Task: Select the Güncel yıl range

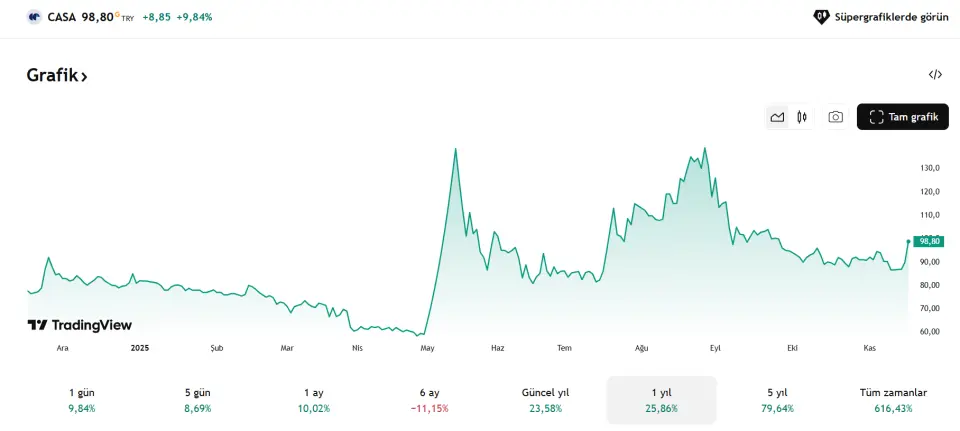Action: coord(545,400)
